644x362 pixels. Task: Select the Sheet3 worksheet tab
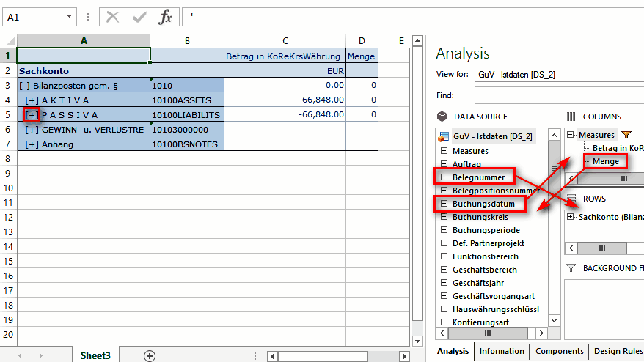[95, 355]
